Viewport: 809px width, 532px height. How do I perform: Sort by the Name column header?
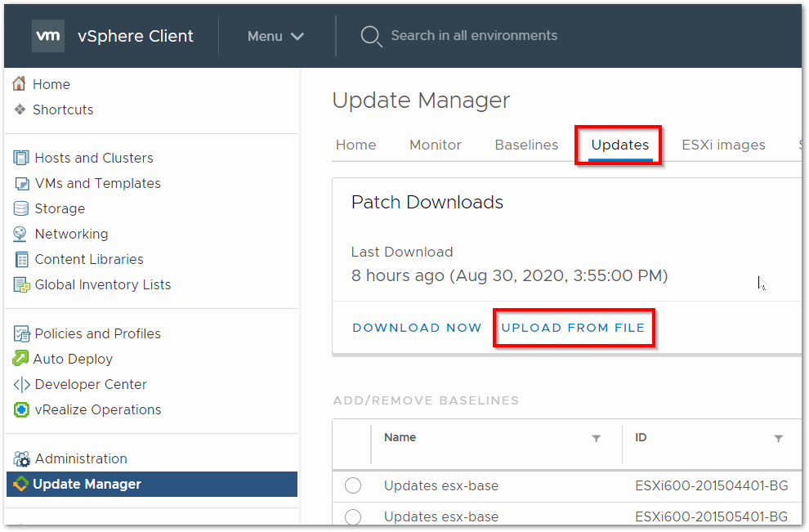coord(400,437)
